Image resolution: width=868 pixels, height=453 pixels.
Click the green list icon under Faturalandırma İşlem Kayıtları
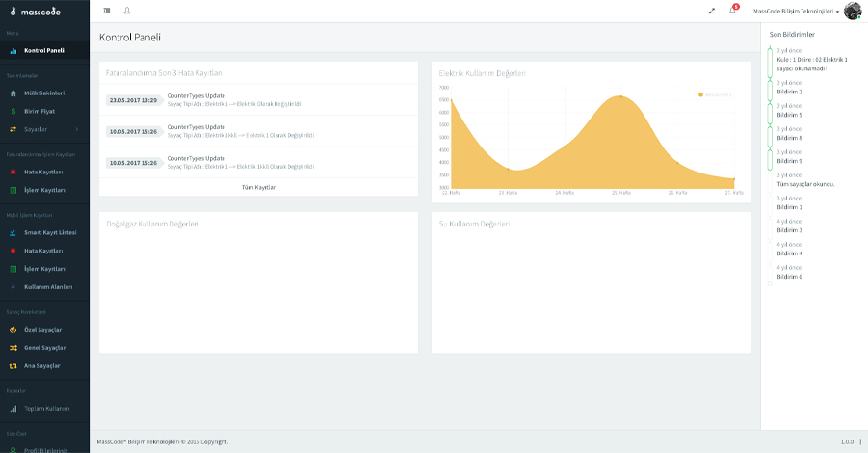point(13,191)
